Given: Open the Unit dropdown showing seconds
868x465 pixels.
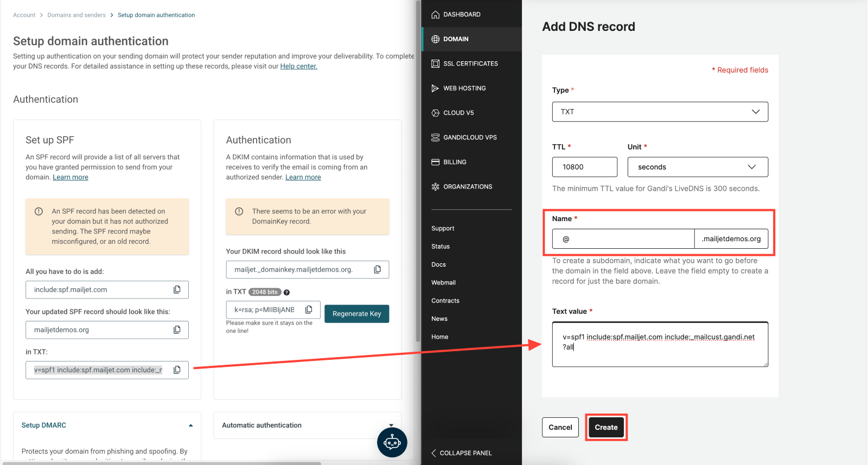Looking at the screenshot, I should tap(697, 167).
